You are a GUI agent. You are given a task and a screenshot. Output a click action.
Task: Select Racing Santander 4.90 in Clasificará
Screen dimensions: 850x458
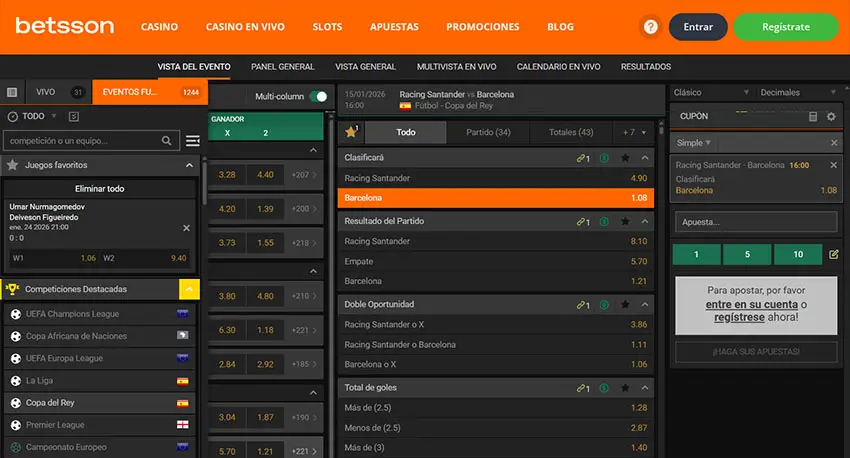coord(495,178)
